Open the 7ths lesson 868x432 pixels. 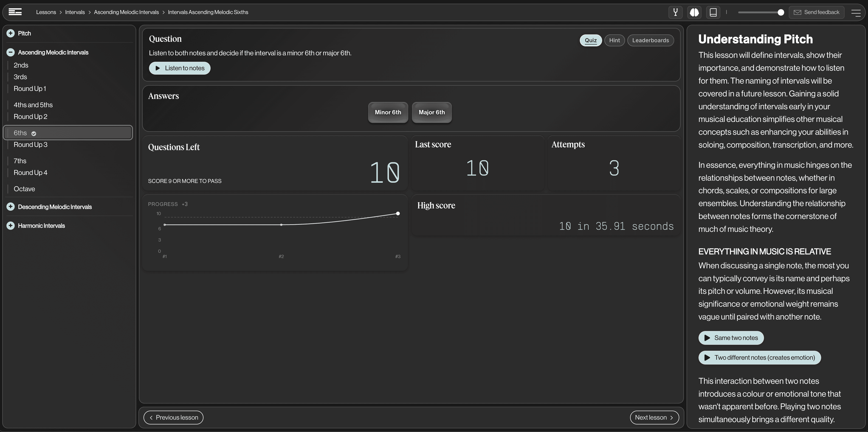coord(20,161)
